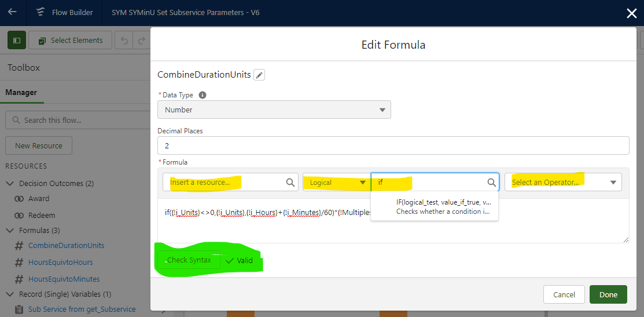
Task: Click the record icon beside Sub Service
Action: [19, 309]
